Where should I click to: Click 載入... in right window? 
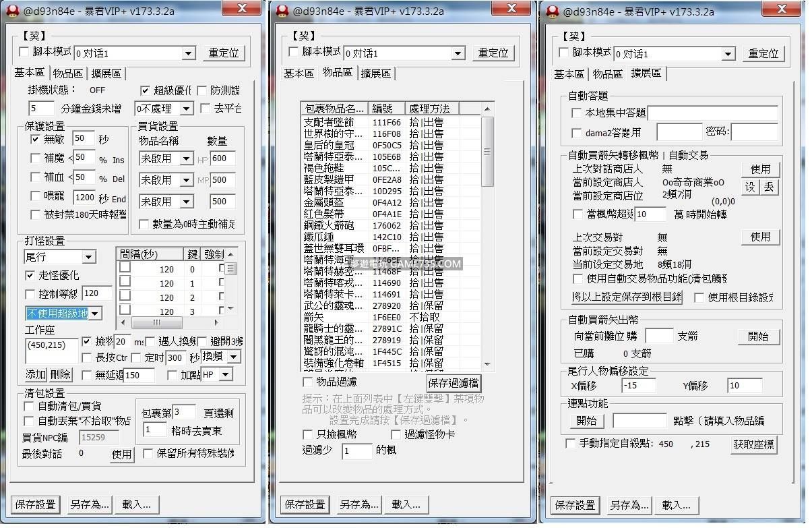pos(676,505)
